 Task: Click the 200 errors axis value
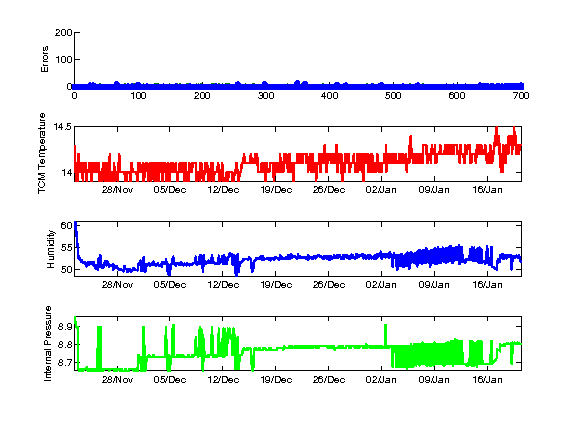tap(64, 33)
